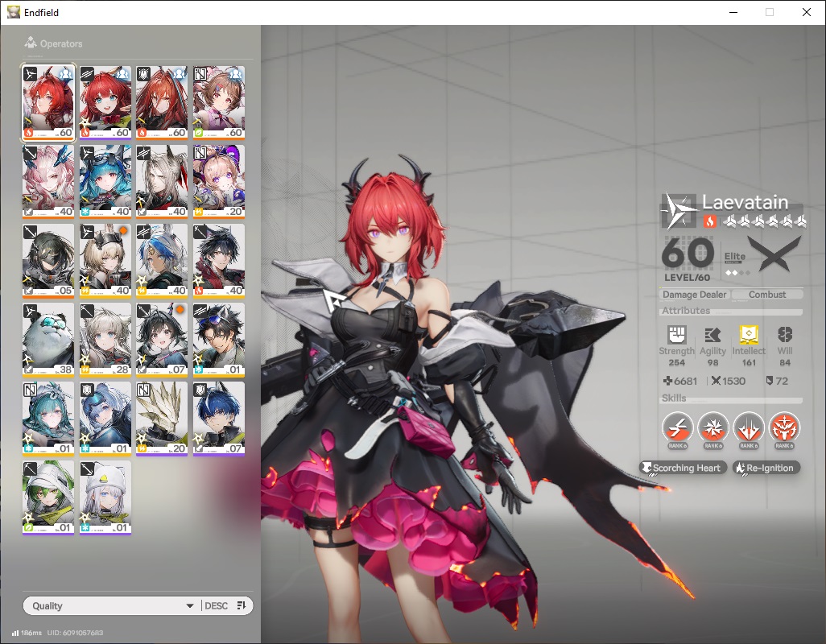Click the Combust tag

click(767, 295)
